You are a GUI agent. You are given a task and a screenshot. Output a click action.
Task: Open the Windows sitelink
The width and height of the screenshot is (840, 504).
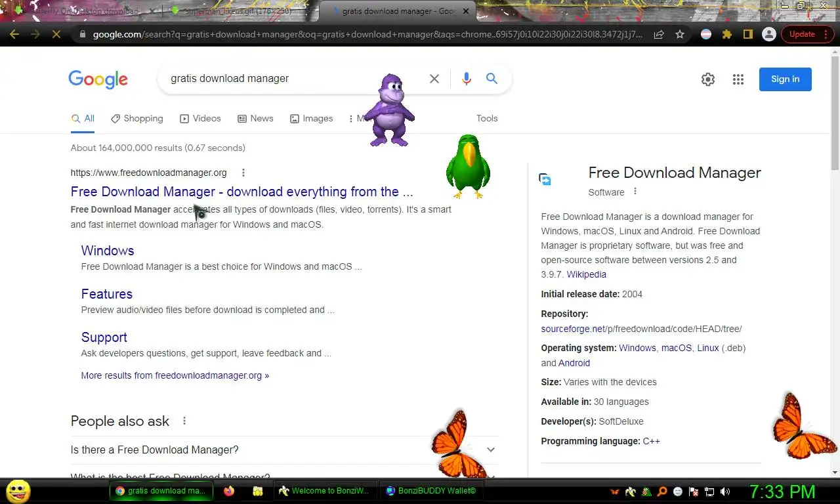(108, 251)
